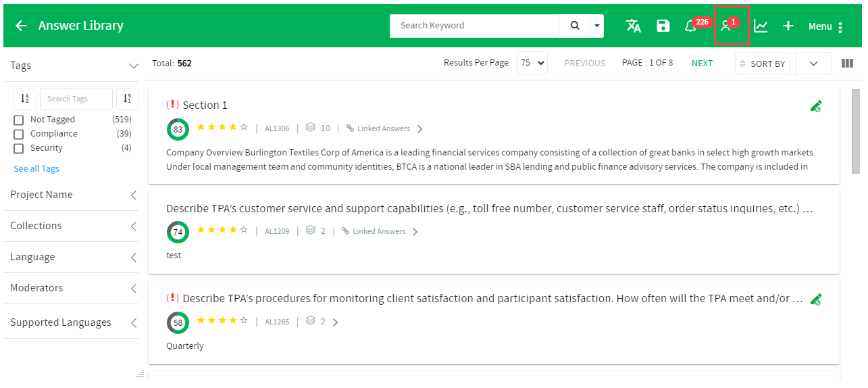Viewport: 868px width, 388px height.
Task: Open the search options dropdown caret
Action: 597,26
